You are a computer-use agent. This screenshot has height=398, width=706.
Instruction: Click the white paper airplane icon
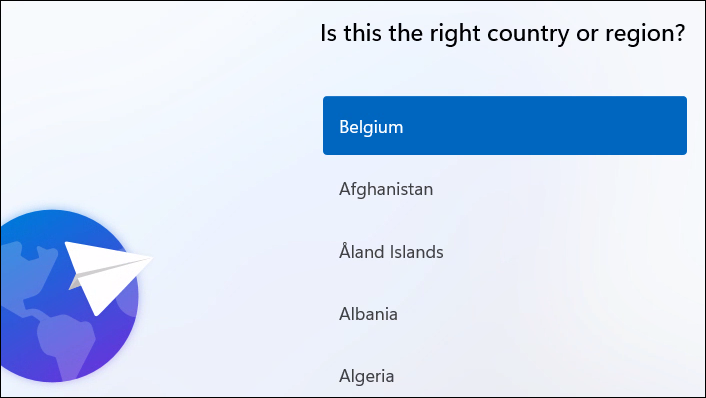[106, 277]
